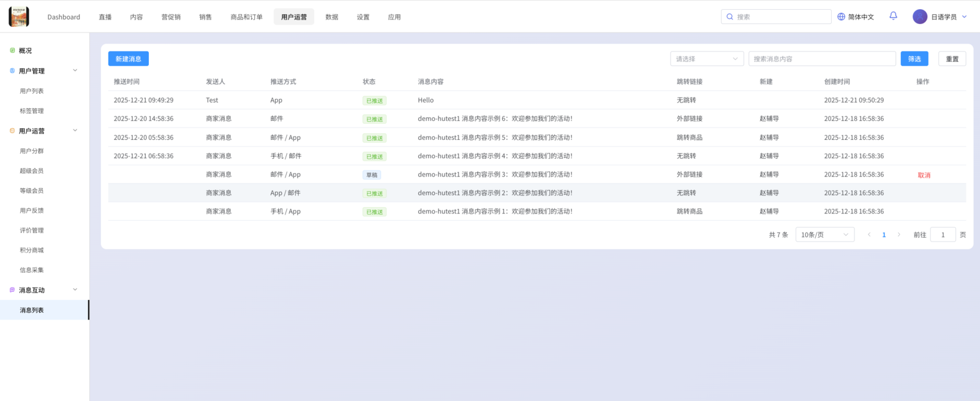This screenshot has height=401, width=980.
Task: Open the 10条/页 page size dropdown
Action: tap(824, 235)
